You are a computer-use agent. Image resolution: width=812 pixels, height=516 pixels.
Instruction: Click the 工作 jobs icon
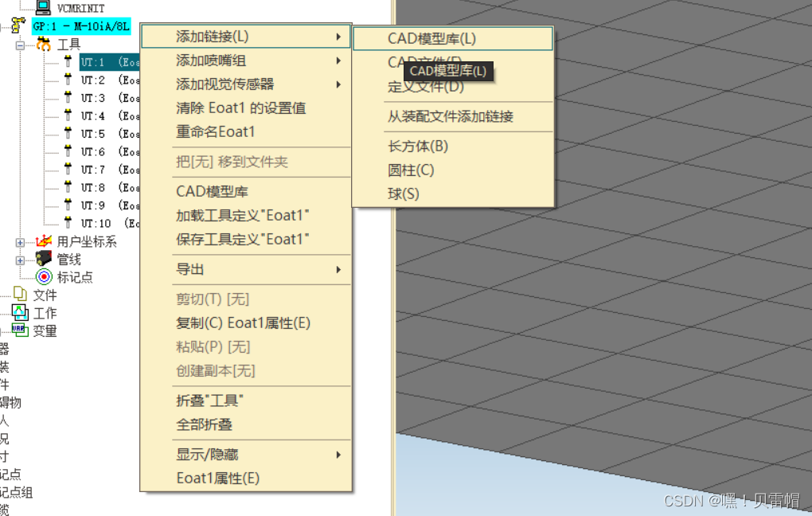coord(20,312)
